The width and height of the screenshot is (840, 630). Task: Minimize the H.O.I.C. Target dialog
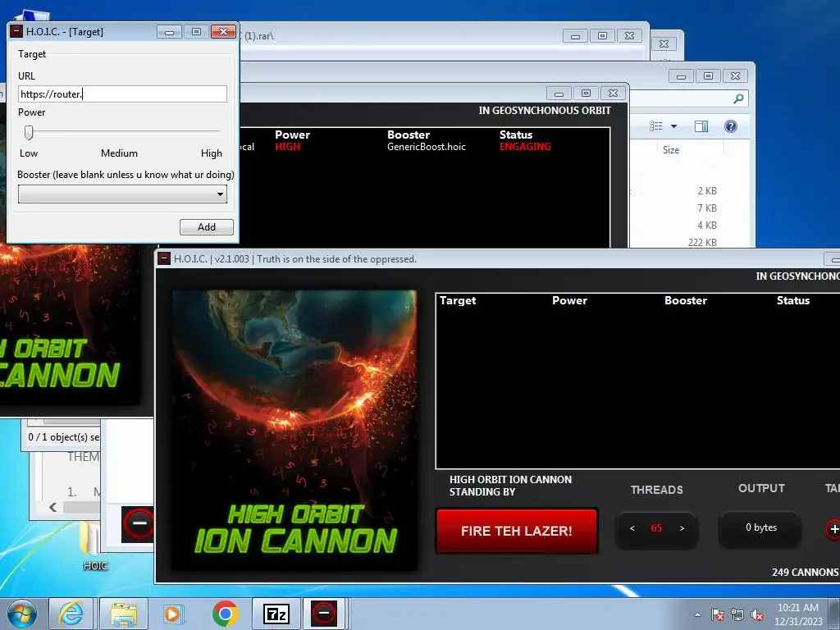(x=169, y=32)
